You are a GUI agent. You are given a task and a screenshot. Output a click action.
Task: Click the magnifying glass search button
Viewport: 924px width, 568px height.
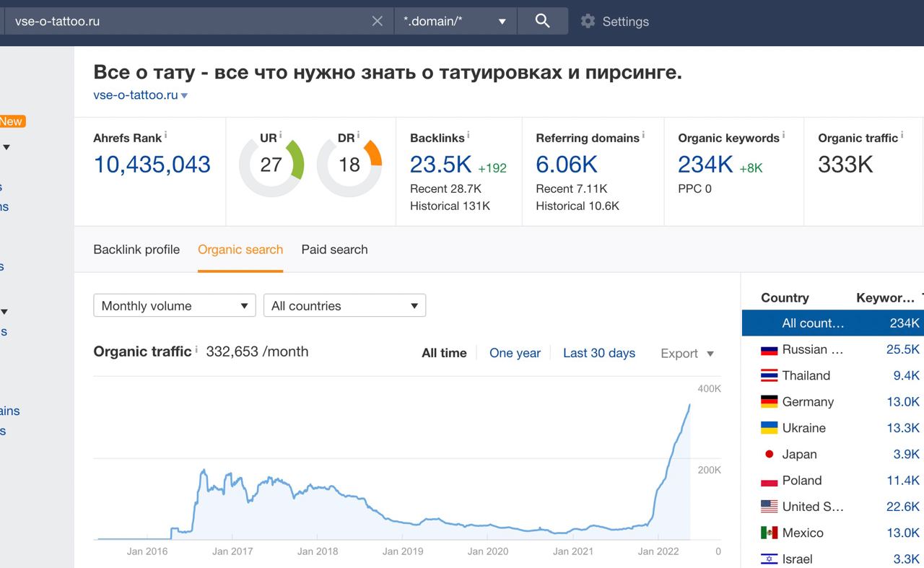click(543, 21)
